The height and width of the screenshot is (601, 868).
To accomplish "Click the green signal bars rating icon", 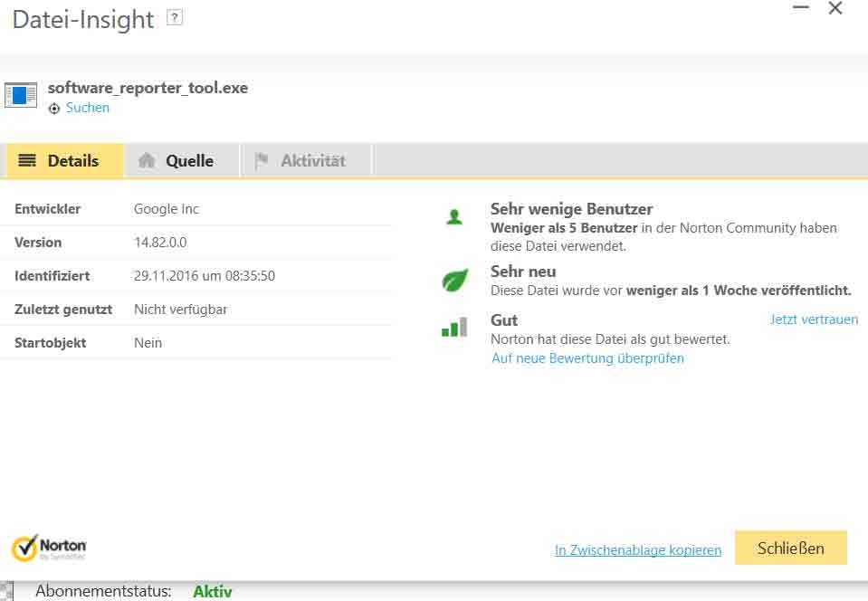I will (454, 327).
